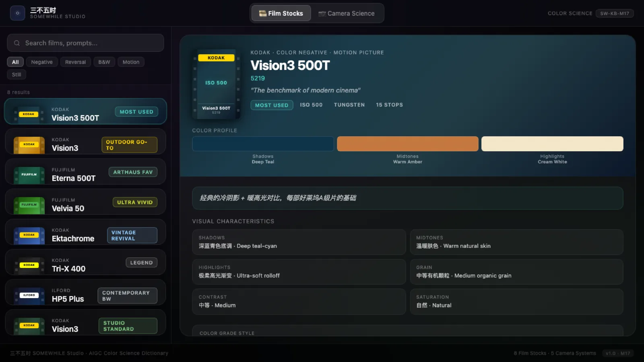Select the Fujifilm Eterna 500T film canister icon
644x362 pixels.
(29, 175)
